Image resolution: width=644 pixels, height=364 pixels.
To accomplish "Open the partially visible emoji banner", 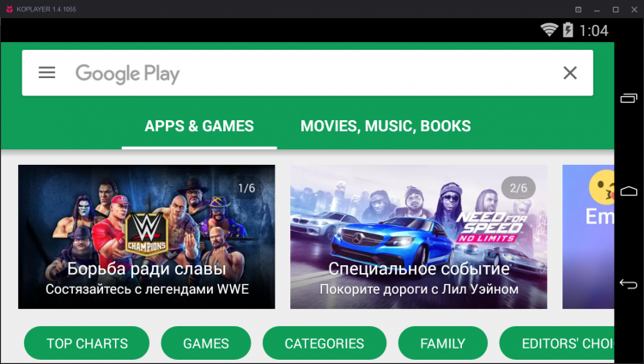I will pos(588,237).
